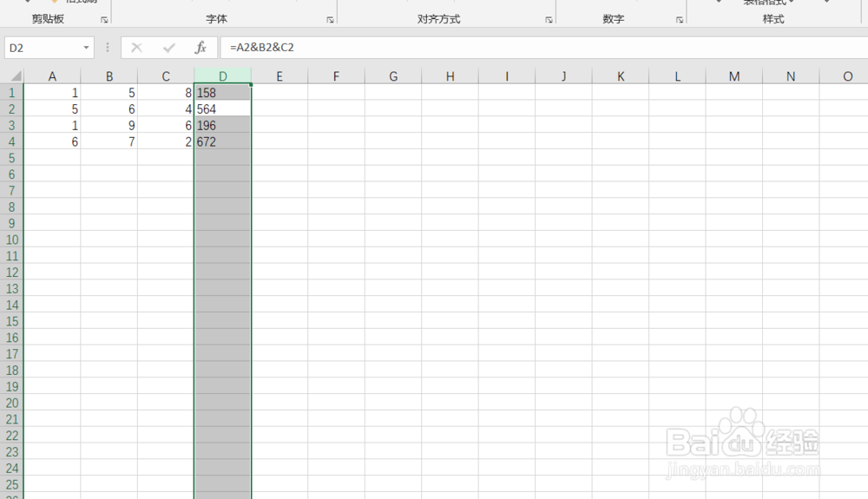Click cell B2 containing 6

(x=109, y=109)
